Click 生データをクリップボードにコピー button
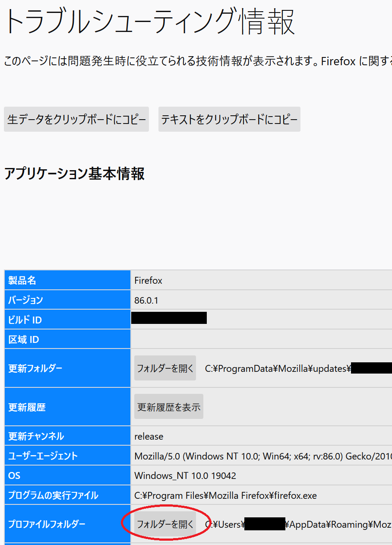The image size is (392, 545). [76, 119]
